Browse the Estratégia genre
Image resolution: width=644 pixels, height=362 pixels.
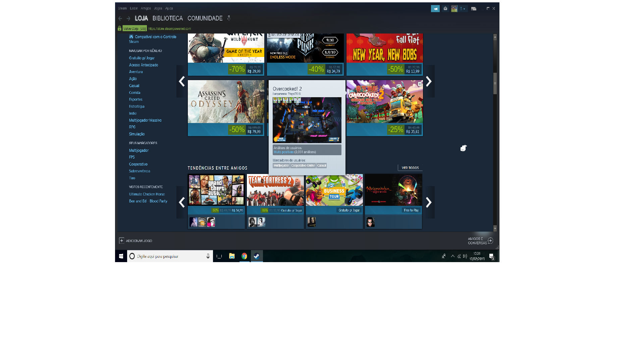tap(137, 106)
